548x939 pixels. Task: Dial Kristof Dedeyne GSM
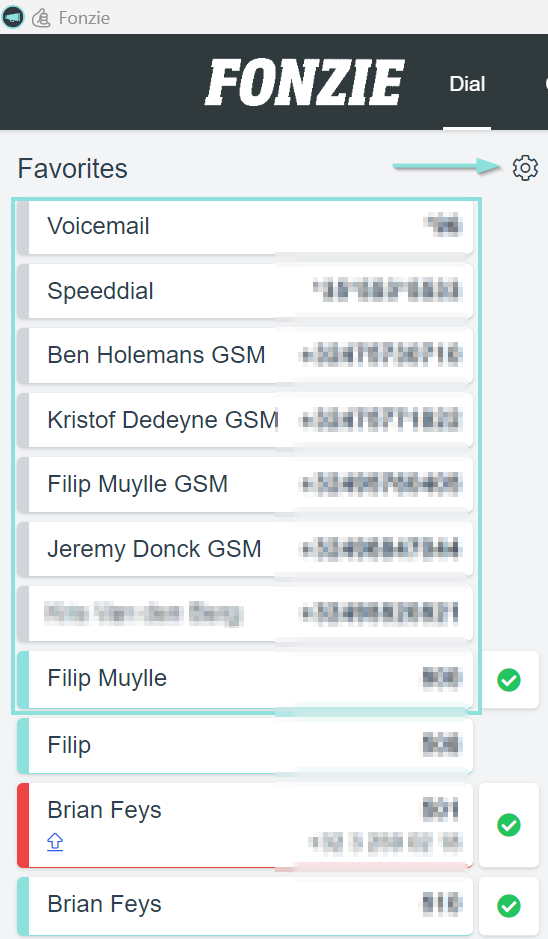[x=245, y=420]
